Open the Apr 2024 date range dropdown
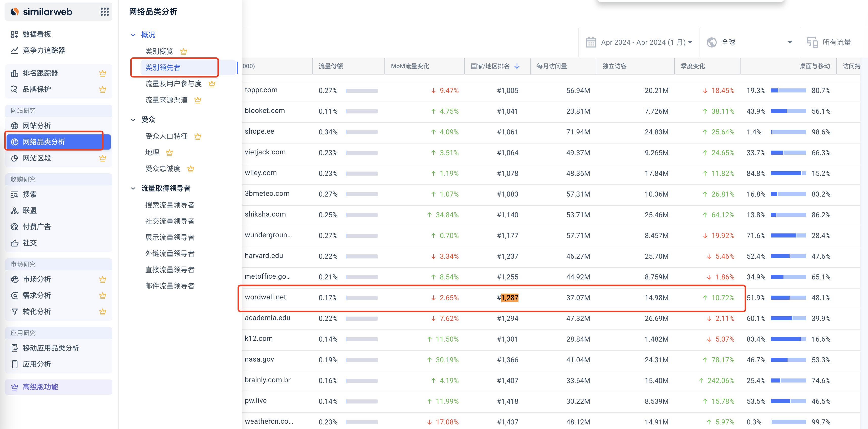868x429 pixels. (639, 42)
